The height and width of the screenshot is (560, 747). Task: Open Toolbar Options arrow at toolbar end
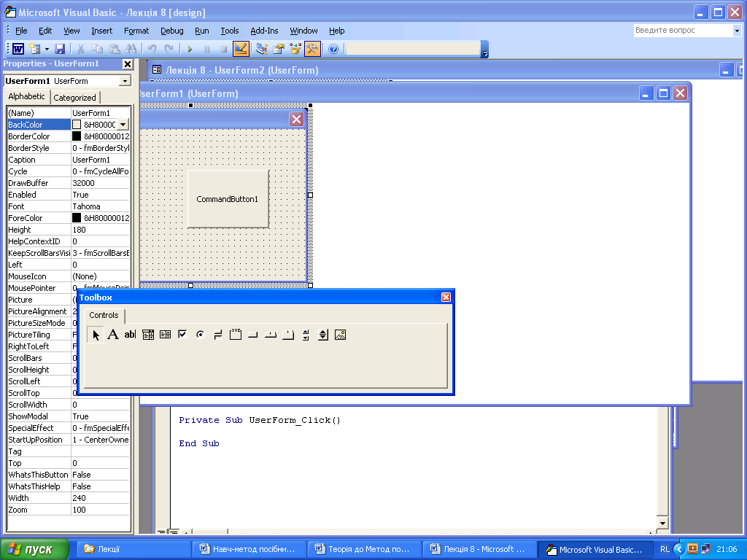click(x=484, y=50)
